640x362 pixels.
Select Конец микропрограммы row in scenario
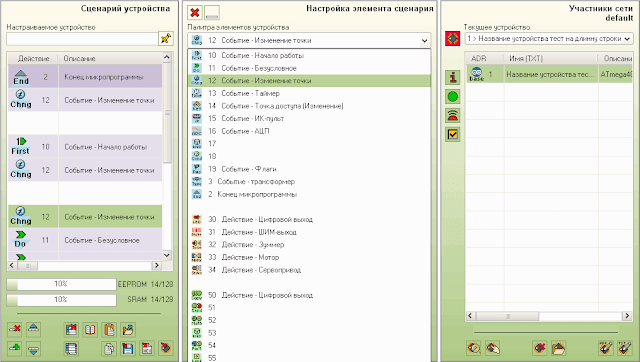pos(85,77)
